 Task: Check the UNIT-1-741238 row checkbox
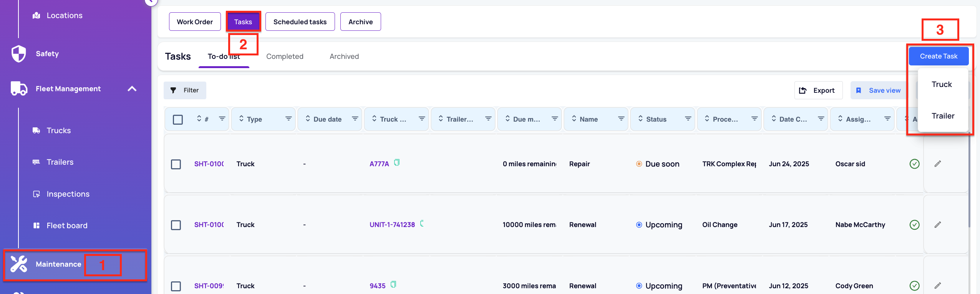pos(176,225)
